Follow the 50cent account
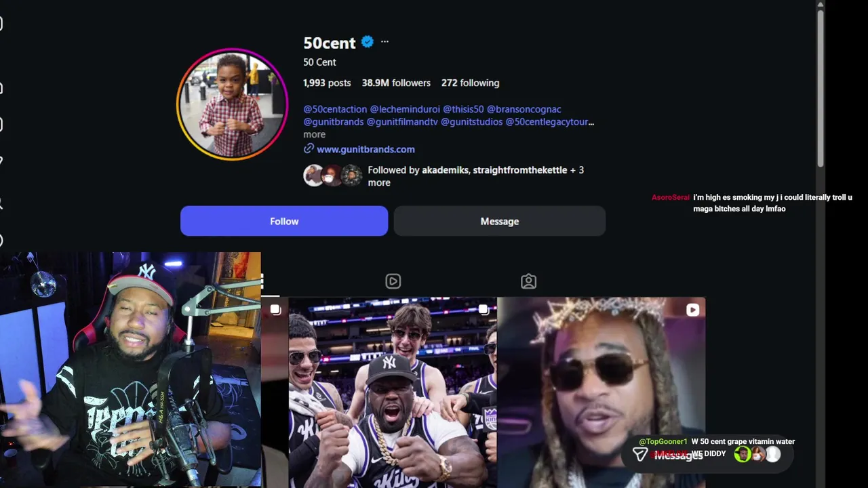The image size is (868, 488). (284, 221)
